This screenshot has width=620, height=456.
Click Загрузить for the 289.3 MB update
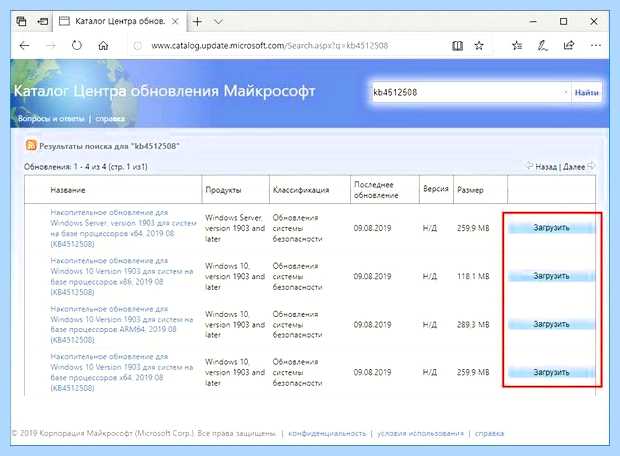551,324
